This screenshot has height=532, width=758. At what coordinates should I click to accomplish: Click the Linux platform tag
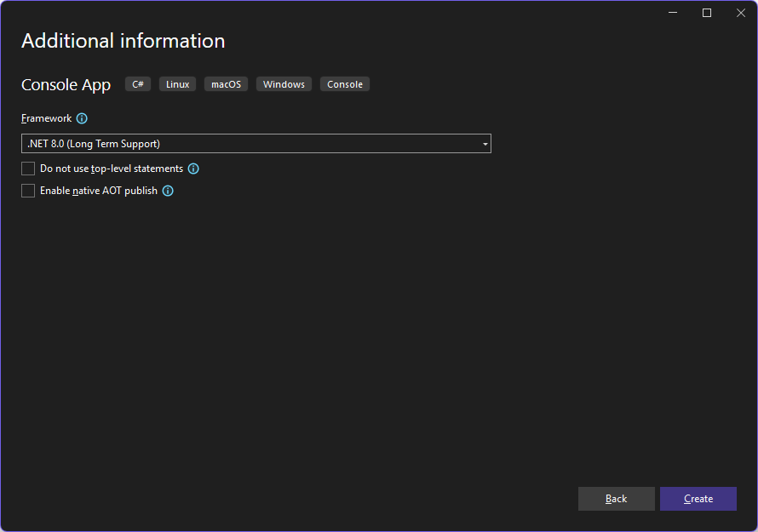[x=177, y=83]
